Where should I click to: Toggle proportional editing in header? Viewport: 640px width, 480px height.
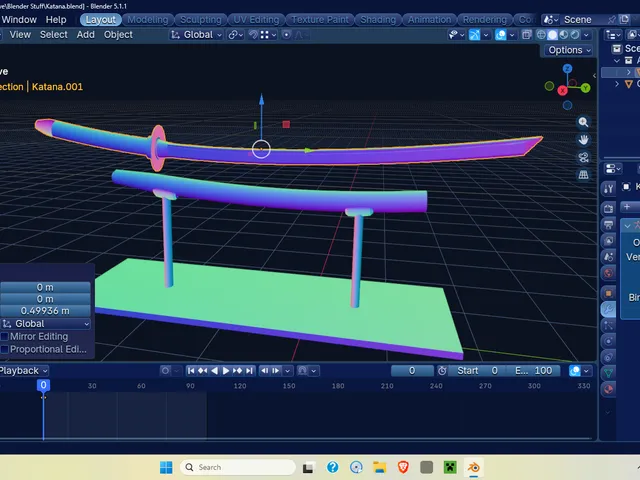(287, 35)
